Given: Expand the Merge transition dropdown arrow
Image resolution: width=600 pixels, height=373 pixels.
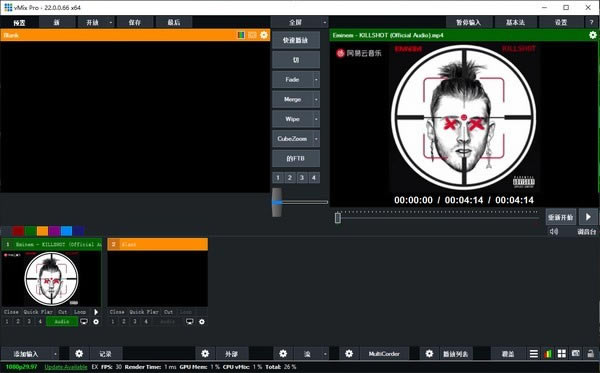Looking at the screenshot, I should coord(316,99).
